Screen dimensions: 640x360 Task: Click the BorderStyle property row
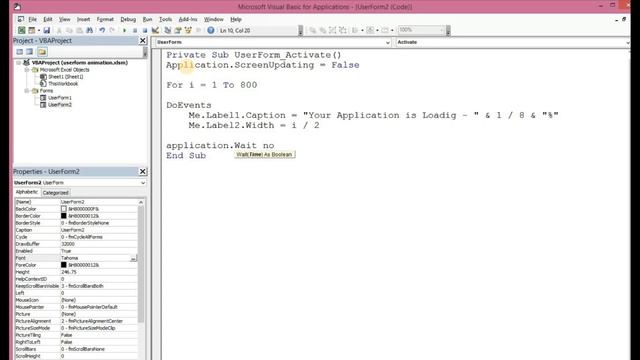tap(76, 223)
